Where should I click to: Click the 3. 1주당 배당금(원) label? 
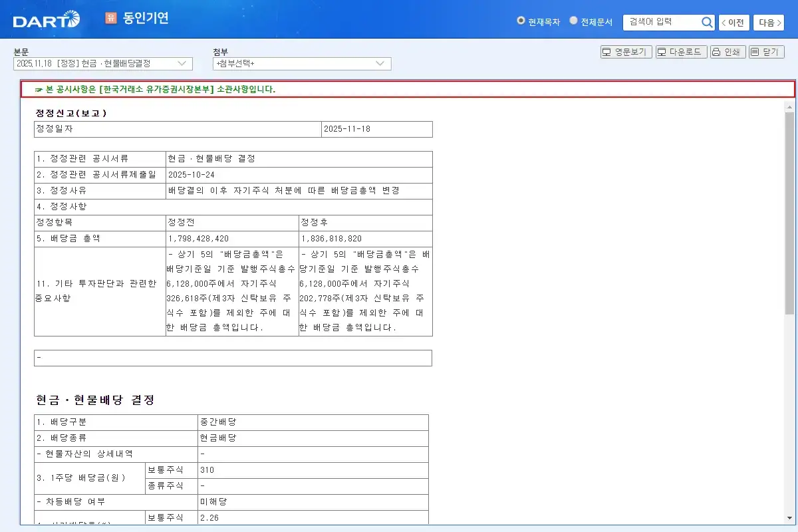pos(90,478)
